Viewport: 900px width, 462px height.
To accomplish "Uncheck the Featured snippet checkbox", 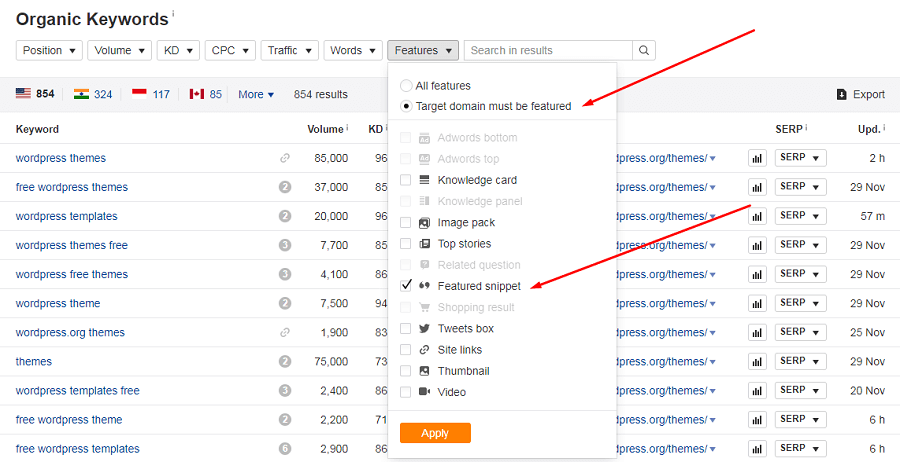I will click(405, 285).
